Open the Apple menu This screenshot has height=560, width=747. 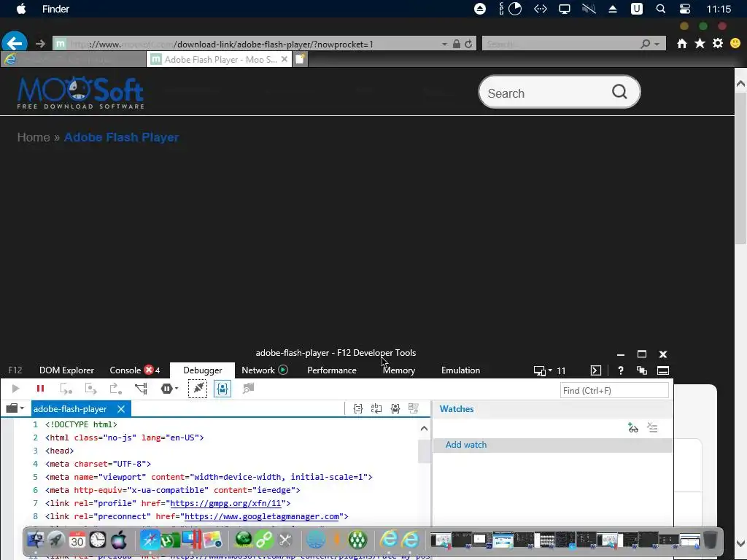21,9
